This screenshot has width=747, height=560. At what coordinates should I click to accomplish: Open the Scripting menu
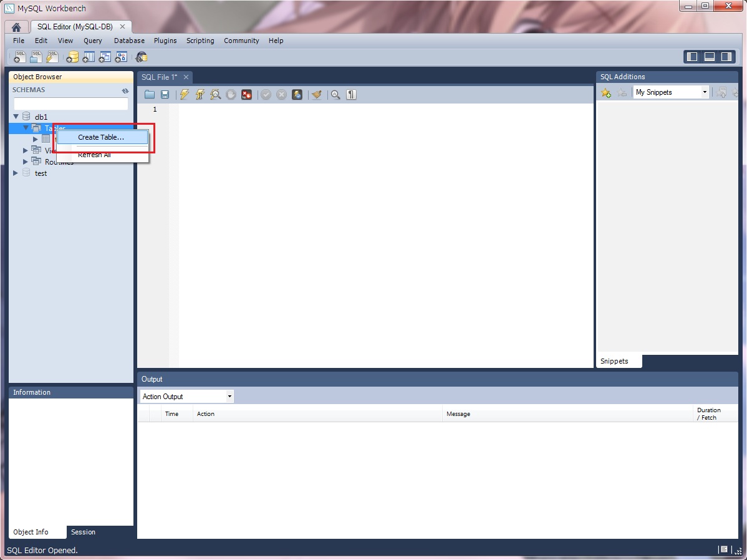tap(200, 41)
